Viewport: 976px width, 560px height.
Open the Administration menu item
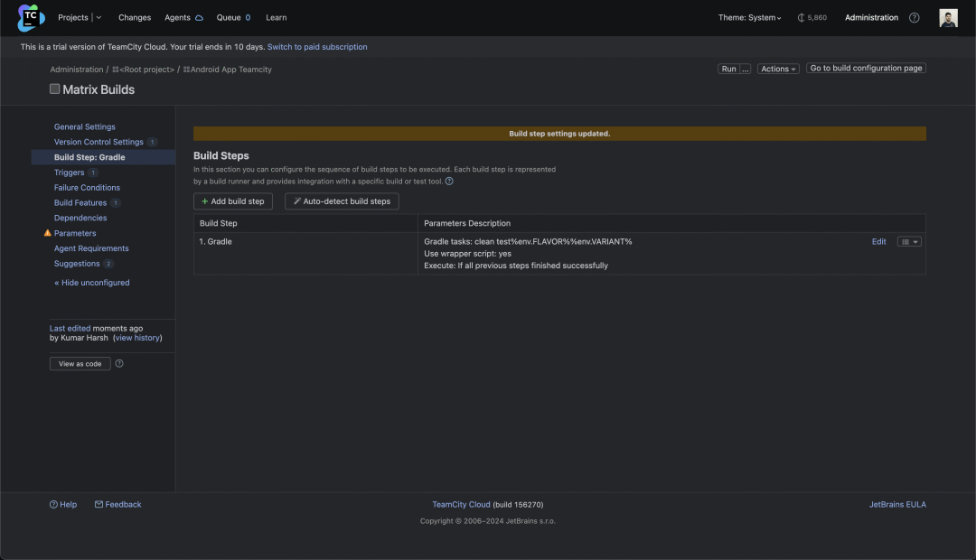click(x=871, y=17)
